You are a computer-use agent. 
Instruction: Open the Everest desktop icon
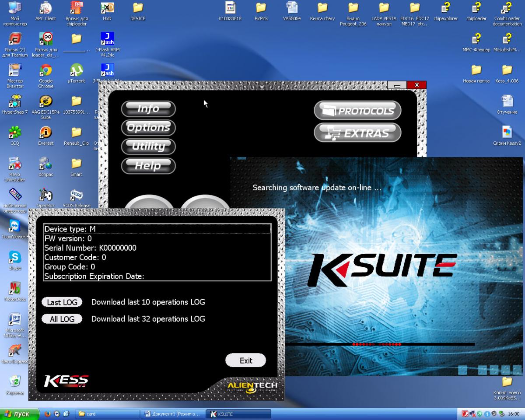(x=45, y=136)
